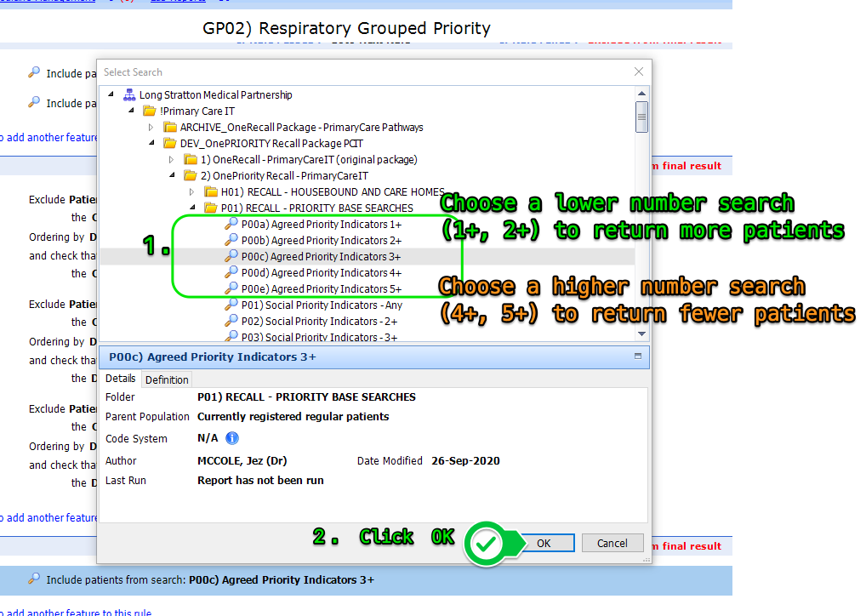Image resolution: width=866 pixels, height=616 pixels.
Task: Click the Code System information icon
Action: (232, 438)
